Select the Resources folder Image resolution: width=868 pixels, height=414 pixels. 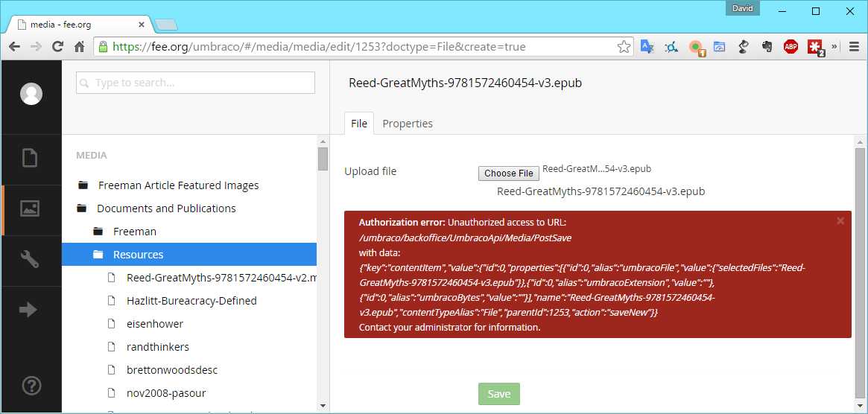point(189,255)
